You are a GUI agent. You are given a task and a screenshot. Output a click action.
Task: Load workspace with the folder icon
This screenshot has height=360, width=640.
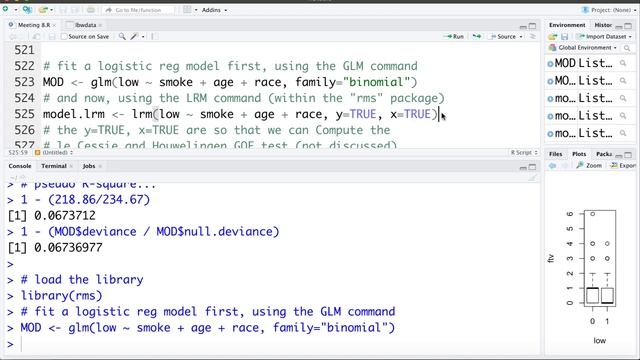point(552,37)
